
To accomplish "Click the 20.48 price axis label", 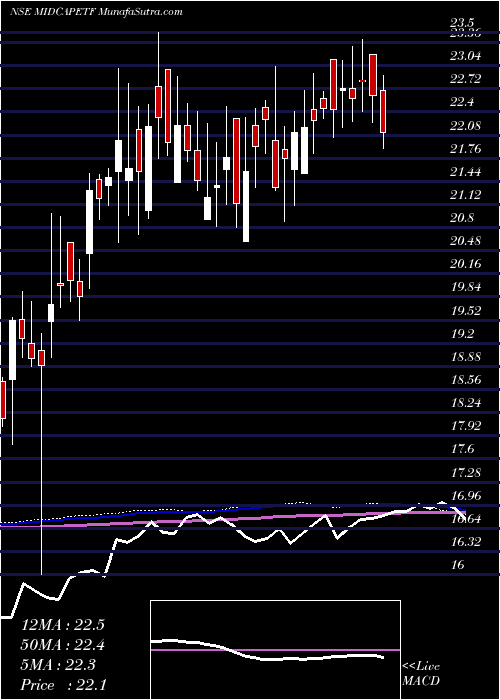I will 467,241.
